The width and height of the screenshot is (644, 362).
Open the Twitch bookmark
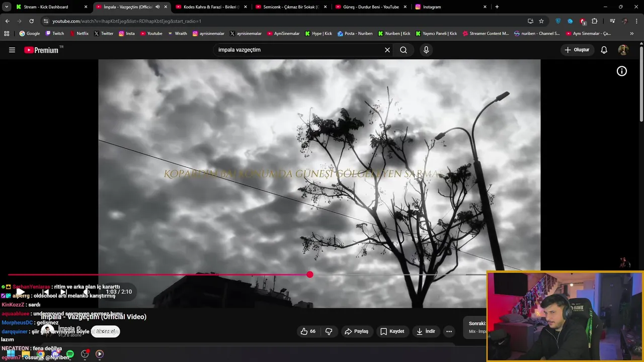pyautogui.click(x=55, y=34)
